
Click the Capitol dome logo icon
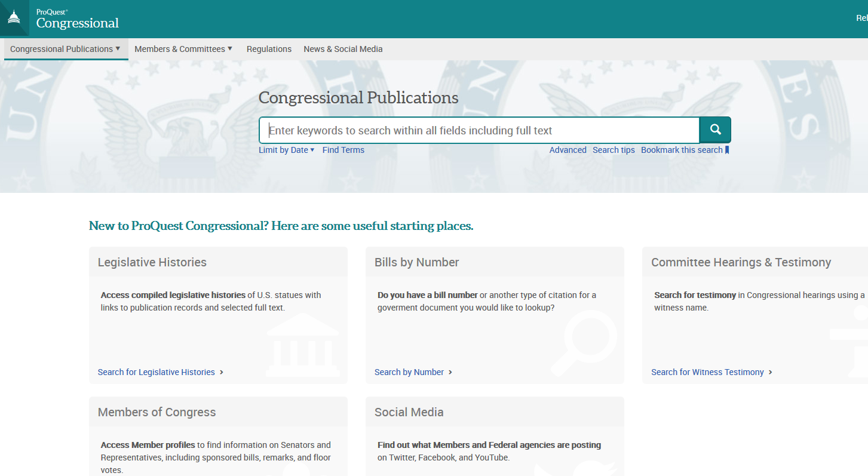click(x=13, y=17)
